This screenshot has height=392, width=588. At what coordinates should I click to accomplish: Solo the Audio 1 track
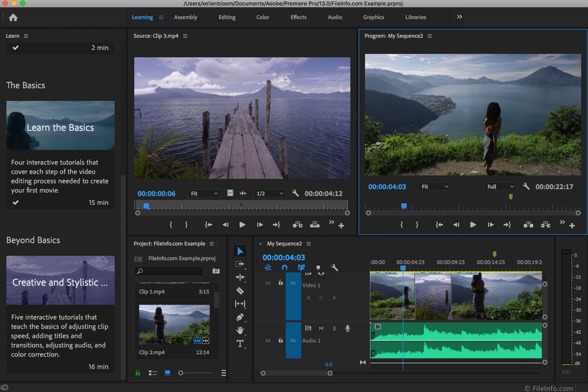click(334, 328)
